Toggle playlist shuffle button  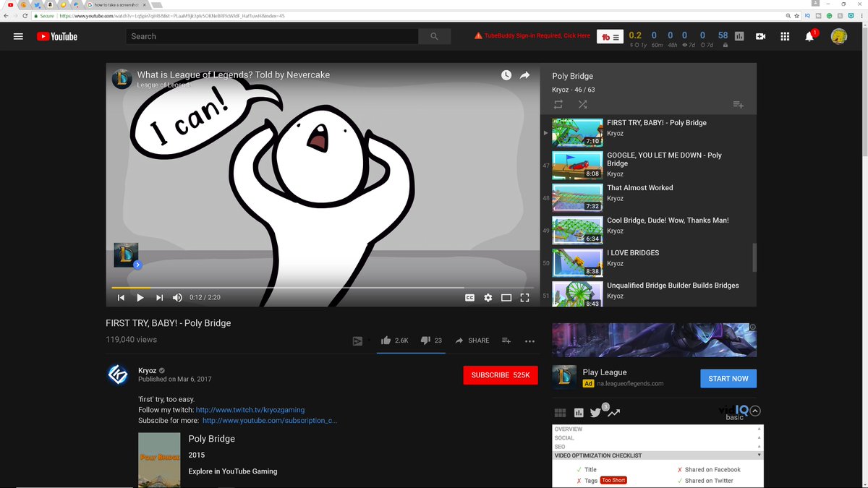pyautogui.click(x=582, y=105)
